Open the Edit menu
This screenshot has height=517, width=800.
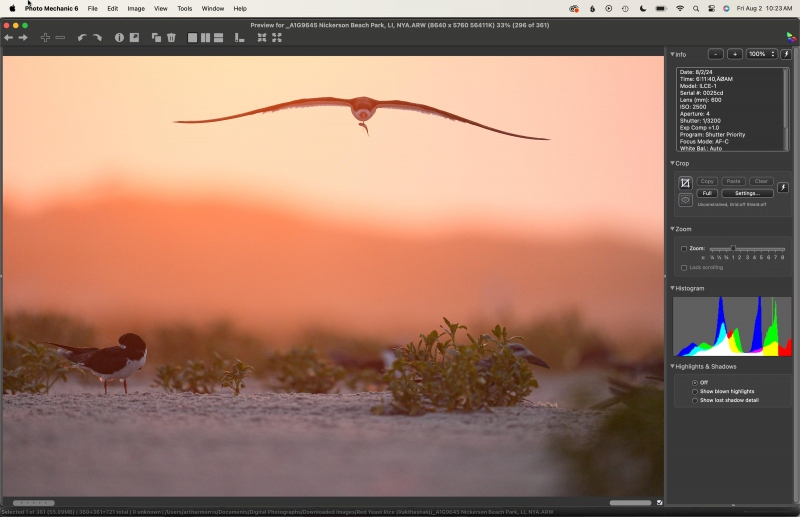(113, 9)
